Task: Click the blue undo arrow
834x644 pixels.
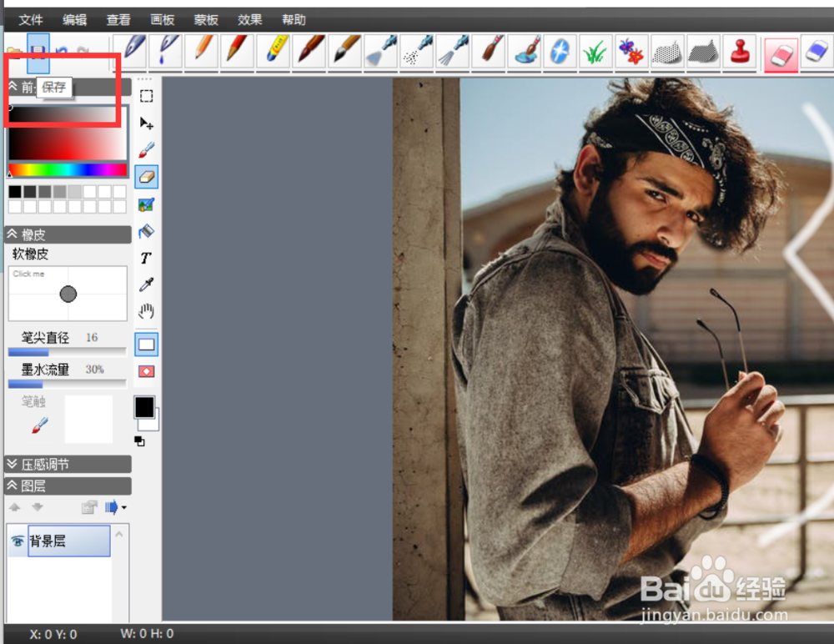Action: click(x=62, y=53)
